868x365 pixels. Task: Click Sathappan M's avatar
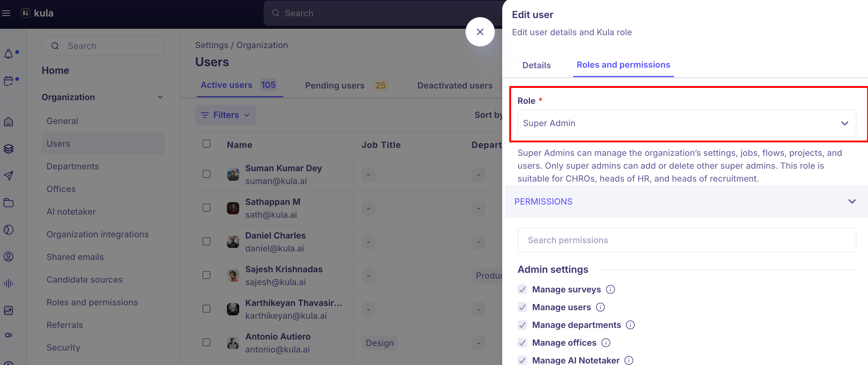[x=233, y=208]
